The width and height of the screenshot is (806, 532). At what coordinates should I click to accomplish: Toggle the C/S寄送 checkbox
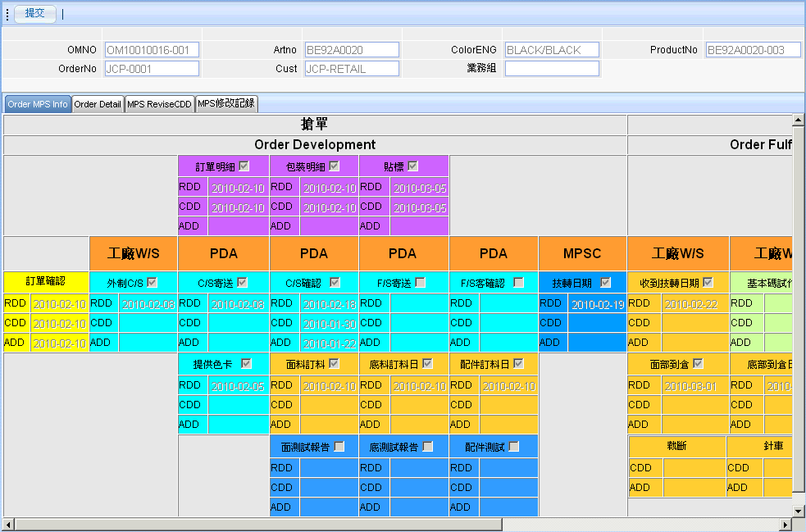242,282
